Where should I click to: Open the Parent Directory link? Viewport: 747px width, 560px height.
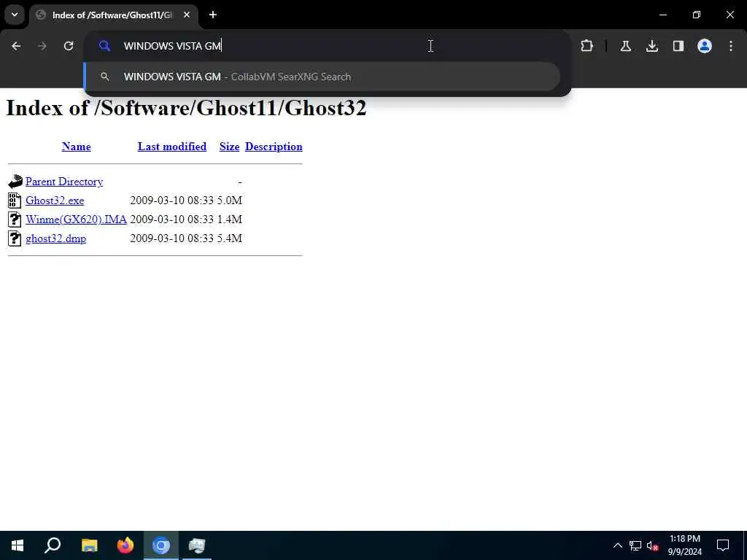[64, 182]
